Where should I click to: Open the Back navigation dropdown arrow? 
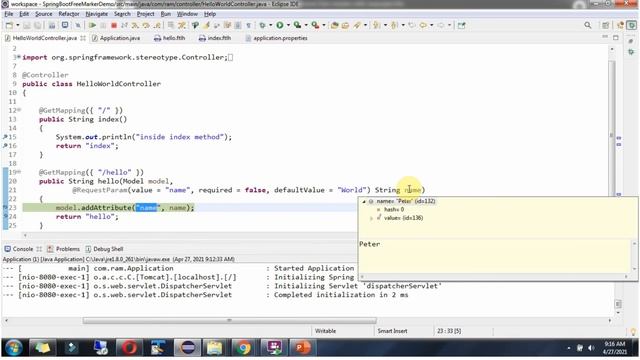coord(431,25)
